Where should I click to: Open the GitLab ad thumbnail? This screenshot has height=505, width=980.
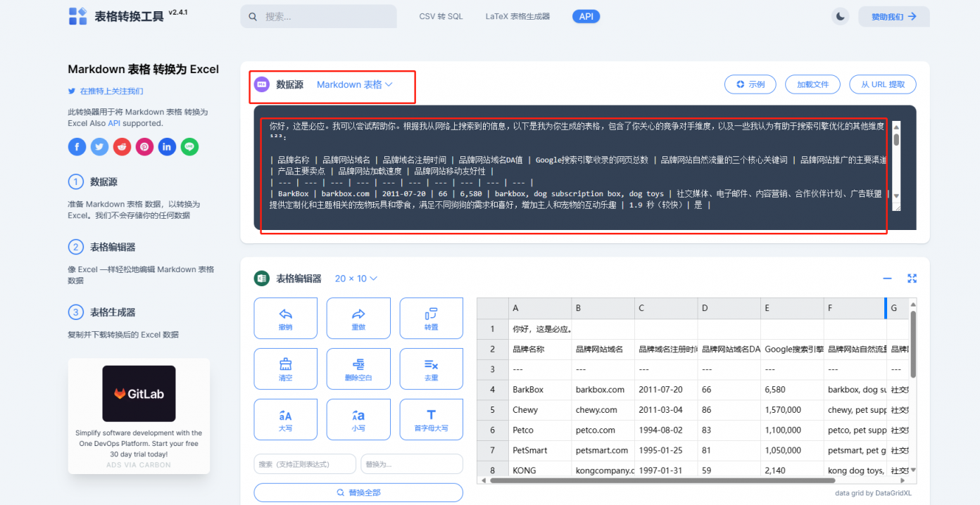coord(139,393)
